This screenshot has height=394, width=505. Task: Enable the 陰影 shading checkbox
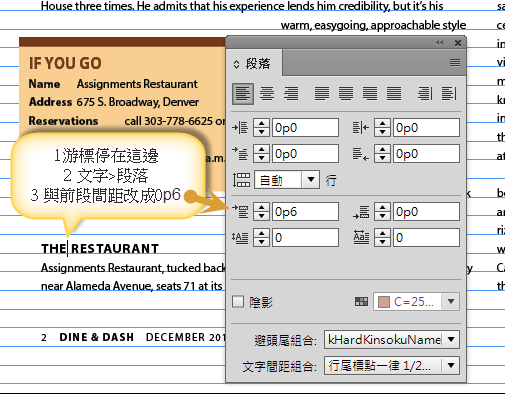tap(238, 302)
